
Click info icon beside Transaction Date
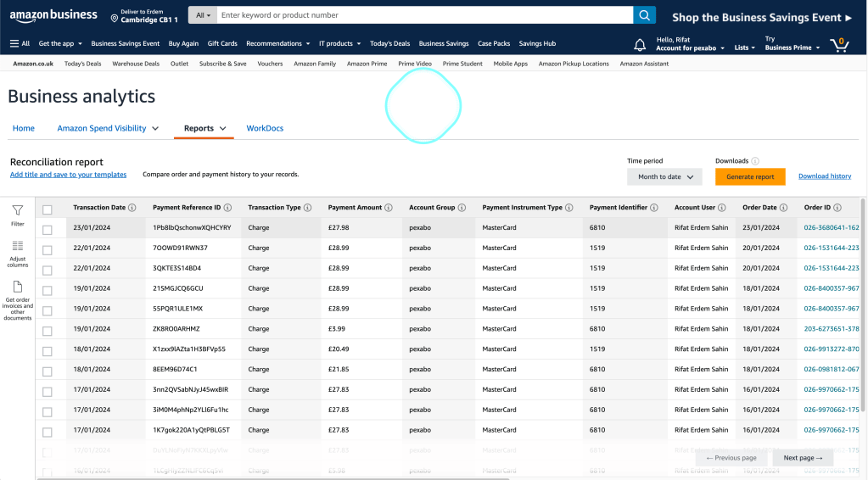tap(132, 208)
